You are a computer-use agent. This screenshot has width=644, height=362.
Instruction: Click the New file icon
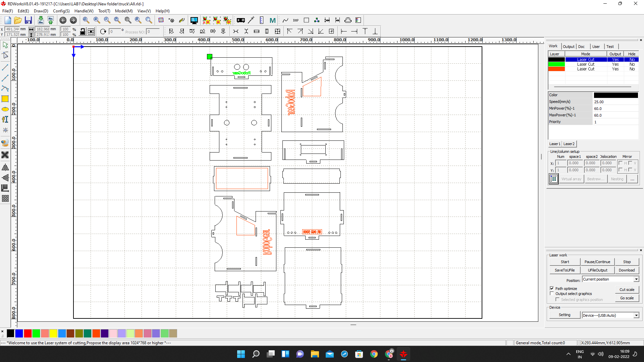click(x=8, y=20)
